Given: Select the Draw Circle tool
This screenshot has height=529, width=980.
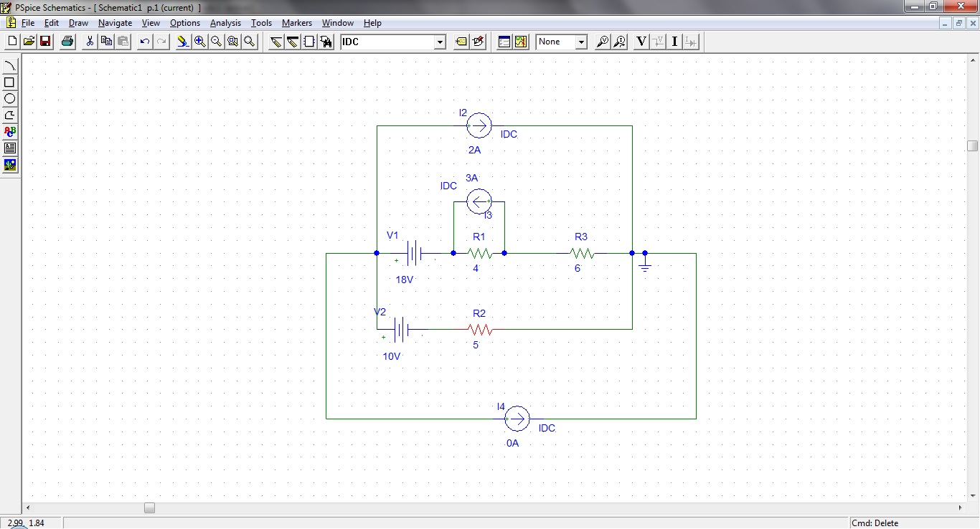Looking at the screenshot, I should click(x=10, y=99).
